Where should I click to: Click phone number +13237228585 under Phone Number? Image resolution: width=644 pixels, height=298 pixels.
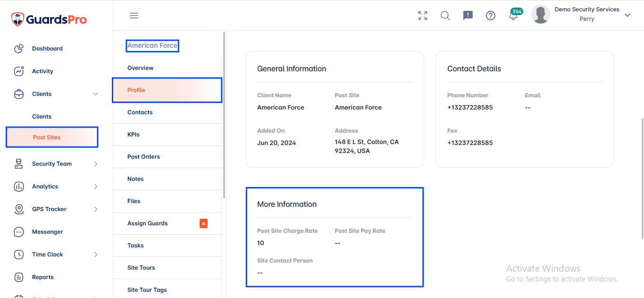(470, 107)
